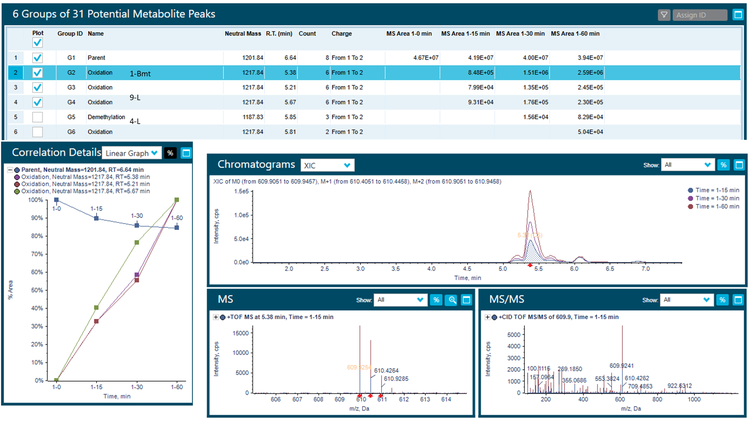Image resolution: width=750 pixels, height=422 pixels.
Task: Open the XIC chromatogram type dropdown
Action: [329, 165]
